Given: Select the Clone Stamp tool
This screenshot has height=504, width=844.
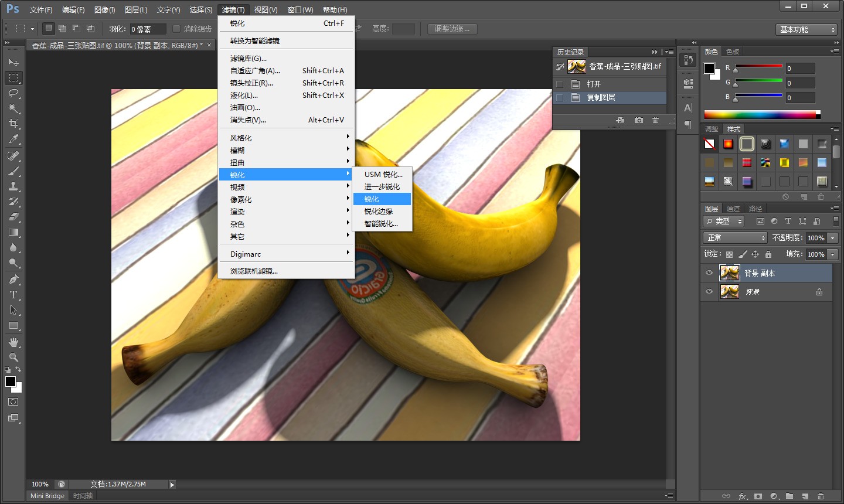Looking at the screenshot, I should (x=13, y=186).
